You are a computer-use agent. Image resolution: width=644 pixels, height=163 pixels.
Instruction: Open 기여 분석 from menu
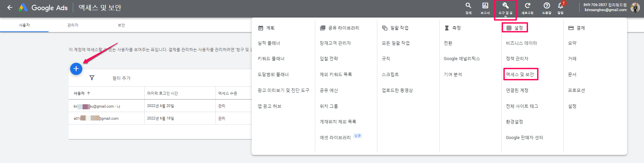453,75
